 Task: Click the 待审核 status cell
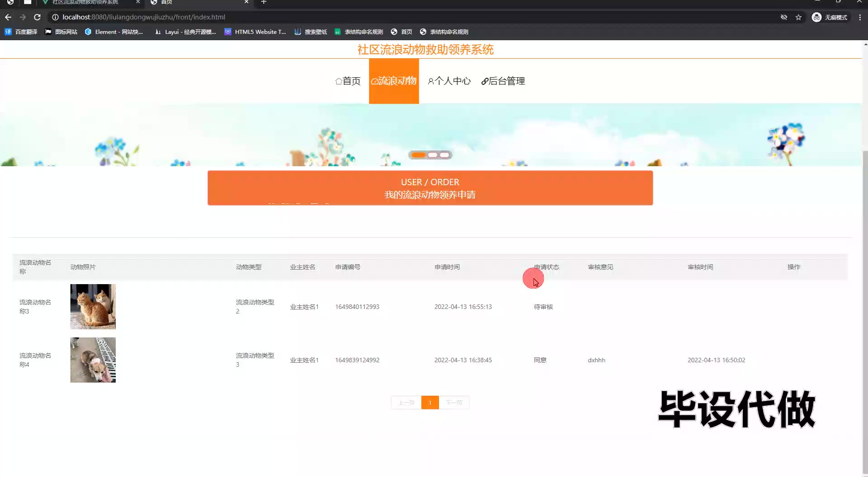(x=543, y=307)
